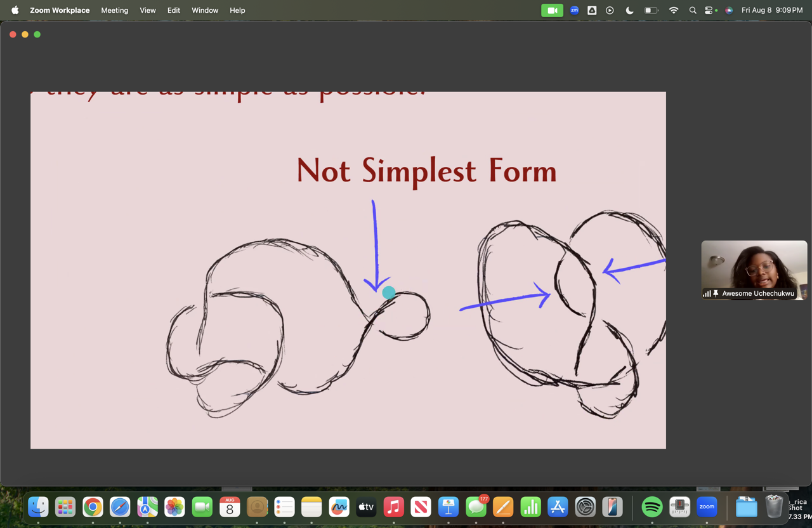Open Spotlight search magnifier icon
This screenshot has height=528, width=812.
[693, 10]
